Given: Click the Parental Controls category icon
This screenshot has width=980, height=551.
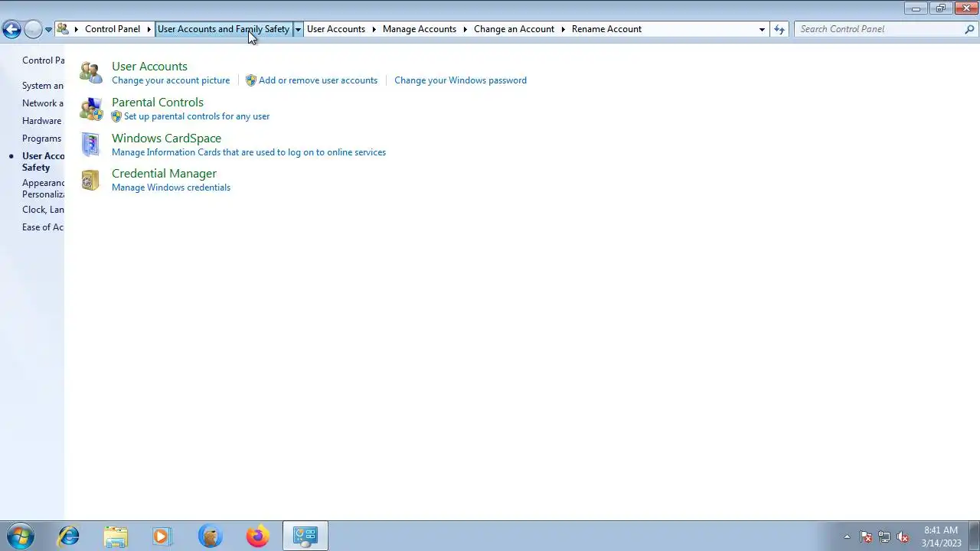Looking at the screenshot, I should (91, 109).
